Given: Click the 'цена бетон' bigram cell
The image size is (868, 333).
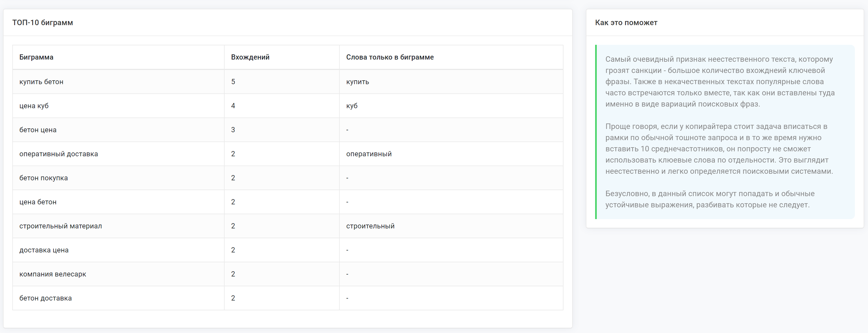Looking at the screenshot, I should click(38, 202).
